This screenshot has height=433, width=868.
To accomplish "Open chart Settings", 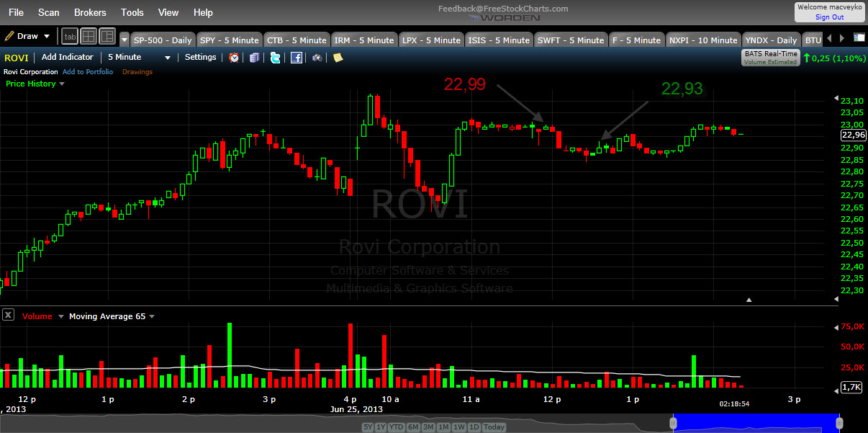I will pos(200,57).
